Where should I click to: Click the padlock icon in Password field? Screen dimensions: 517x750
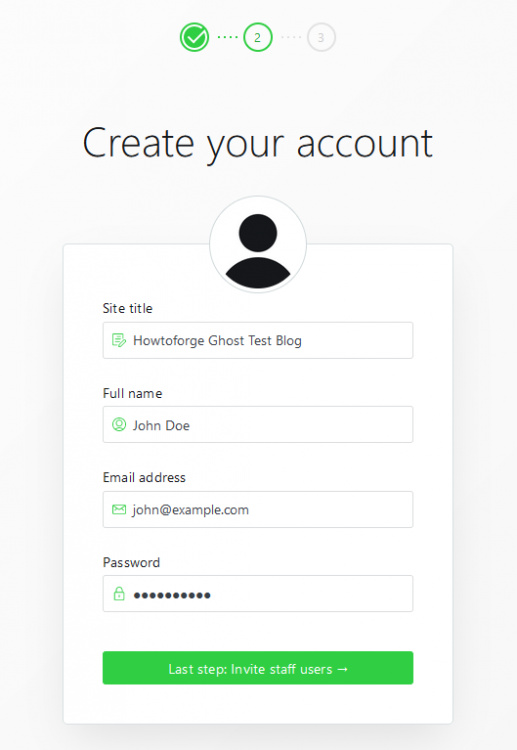point(119,594)
